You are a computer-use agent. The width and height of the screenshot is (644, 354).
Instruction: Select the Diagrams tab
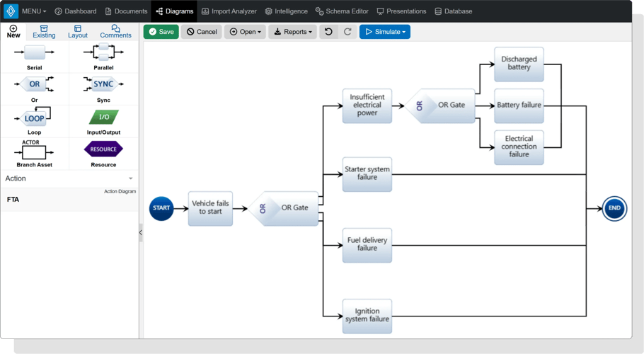coord(174,11)
